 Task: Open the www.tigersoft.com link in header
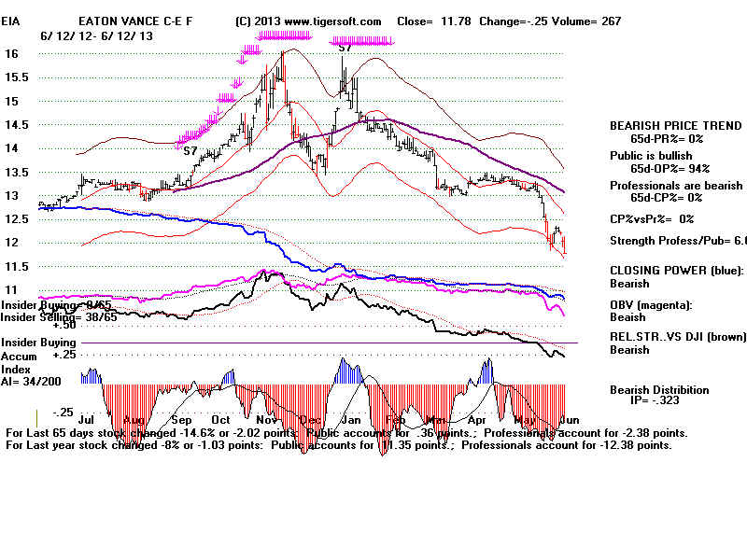click(x=317, y=21)
